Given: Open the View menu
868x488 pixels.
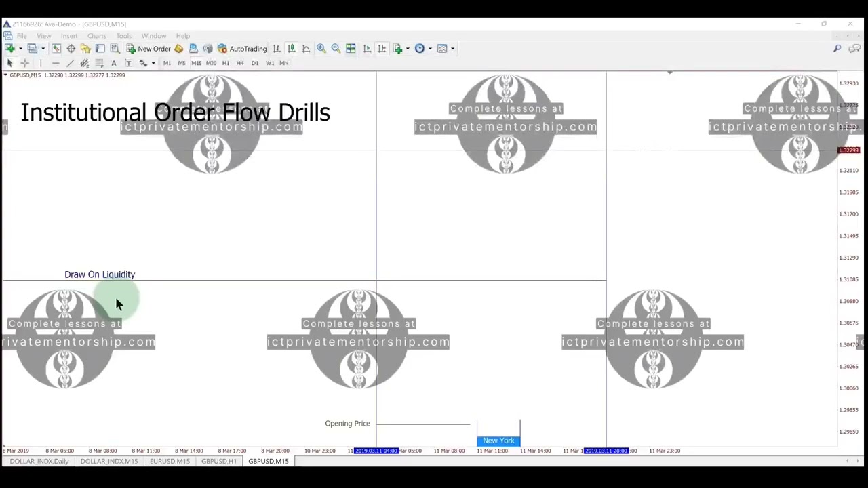Looking at the screenshot, I should [x=43, y=36].
